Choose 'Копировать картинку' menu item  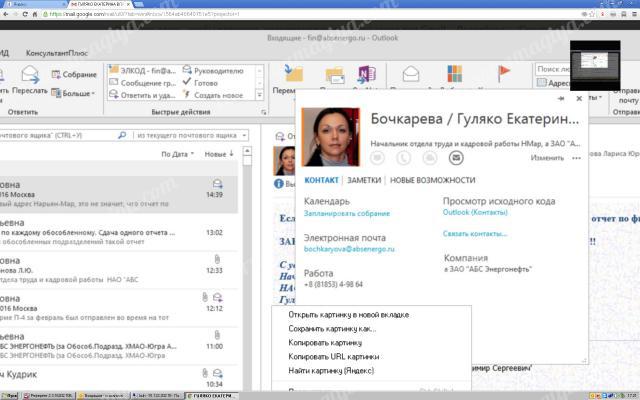(x=371, y=342)
